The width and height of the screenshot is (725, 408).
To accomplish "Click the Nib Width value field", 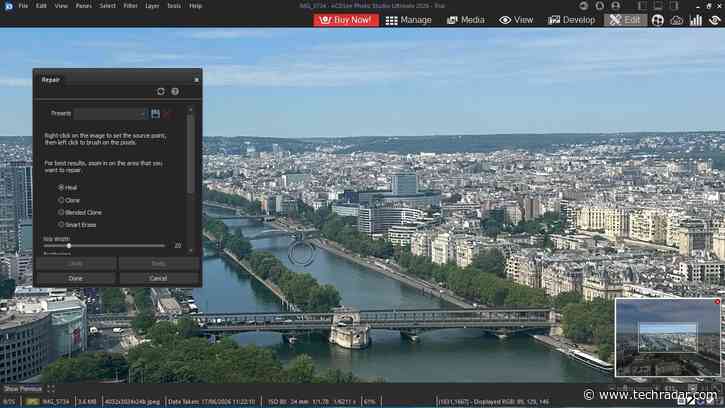I will tap(178, 246).
